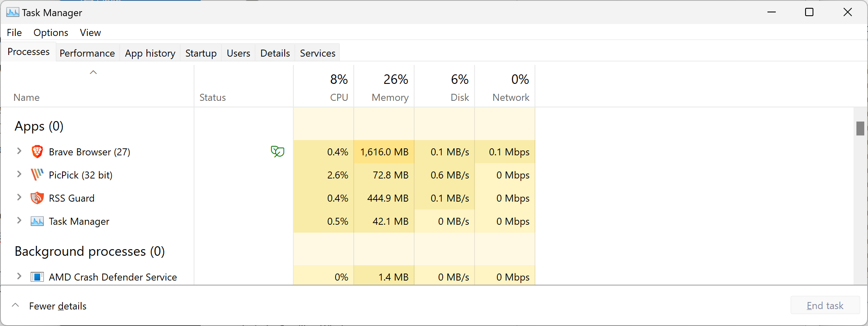
Task: Expand the AMD Crash Defender Service row
Action: (x=19, y=276)
